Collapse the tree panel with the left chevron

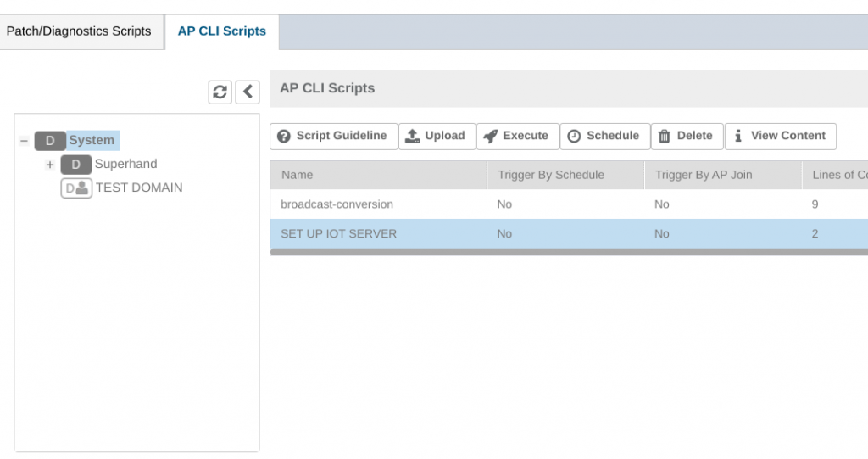248,92
